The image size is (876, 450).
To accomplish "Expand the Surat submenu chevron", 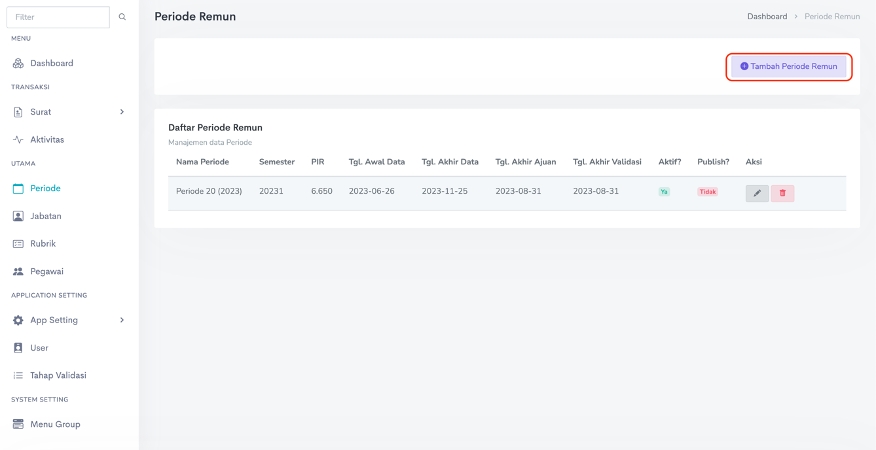I will [x=122, y=112].
